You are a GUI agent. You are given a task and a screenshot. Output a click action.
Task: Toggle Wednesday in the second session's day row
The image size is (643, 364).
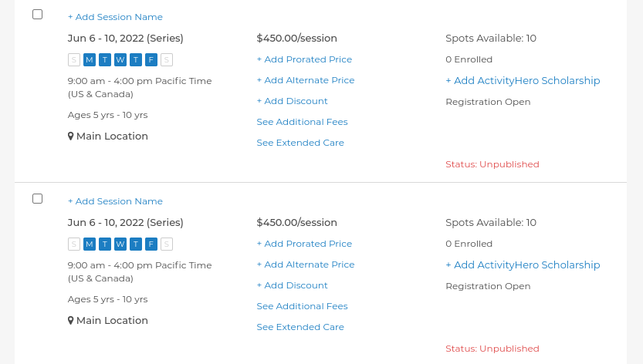(120, 244)
